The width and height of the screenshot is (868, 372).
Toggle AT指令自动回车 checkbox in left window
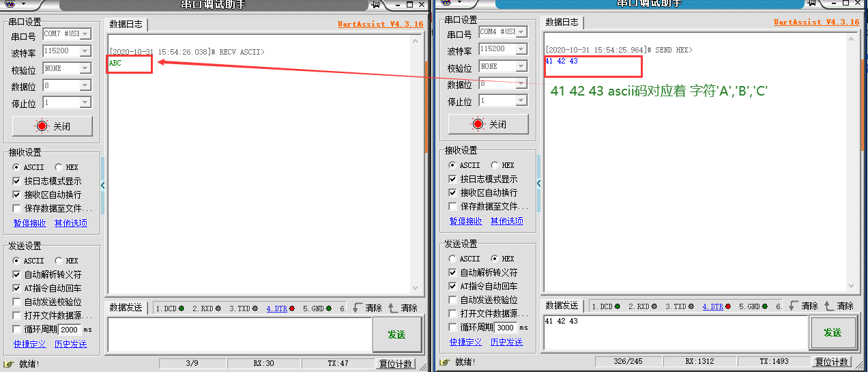17,288
